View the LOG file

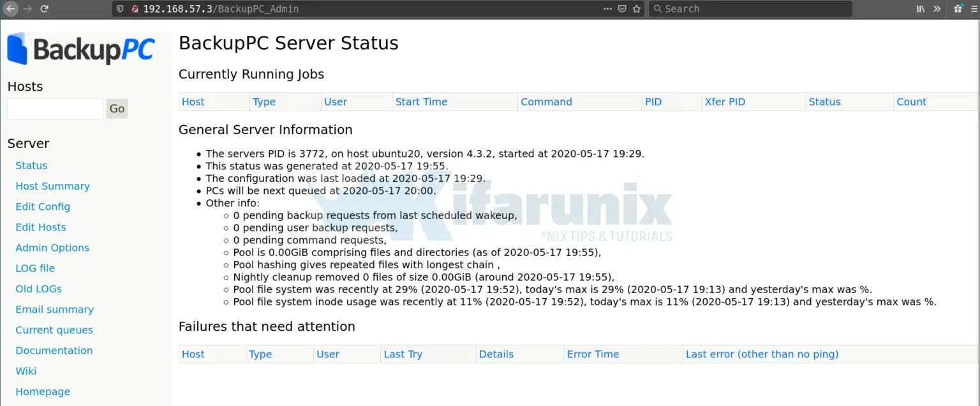[34, 268]
